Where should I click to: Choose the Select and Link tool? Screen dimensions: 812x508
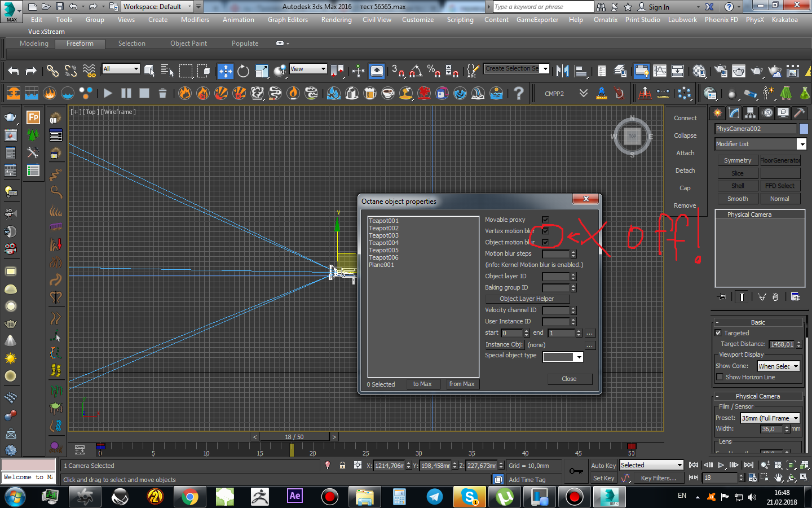click(x=52, y=71)
